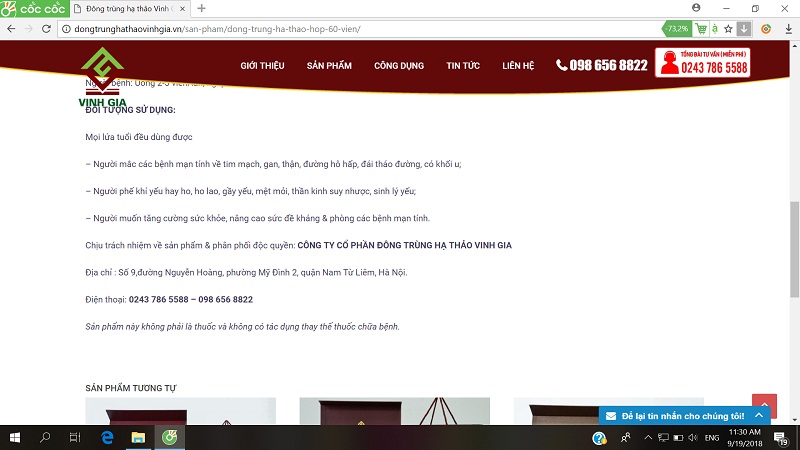This screenshot has width=800, height=450.
Task: Bookmark this page with the star icon
Action: [728, 29]
